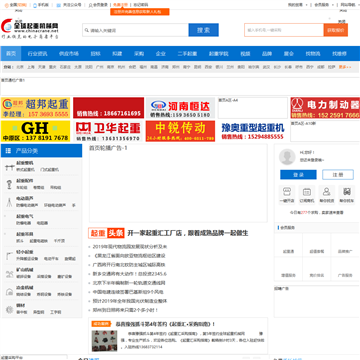Click the grey default user avatar
Screen dimensions: 360x360
pos(287,157)
